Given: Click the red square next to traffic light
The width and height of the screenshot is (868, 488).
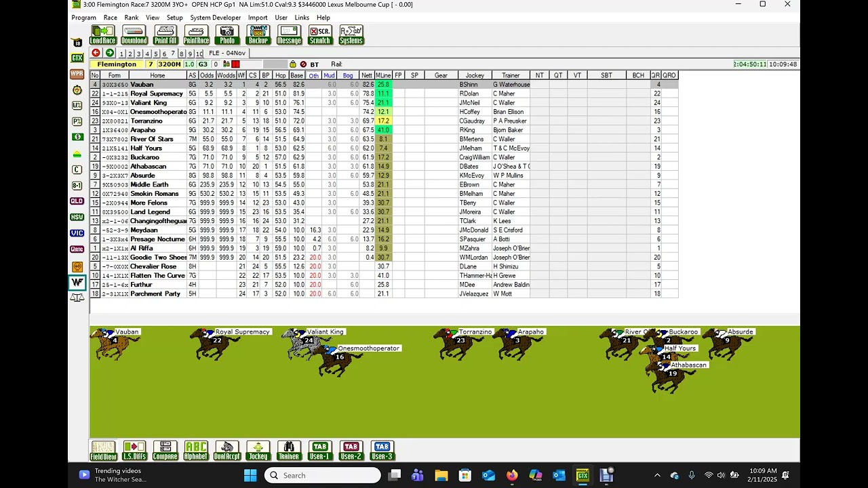Looking at the screenshot, I should [235, 64].
